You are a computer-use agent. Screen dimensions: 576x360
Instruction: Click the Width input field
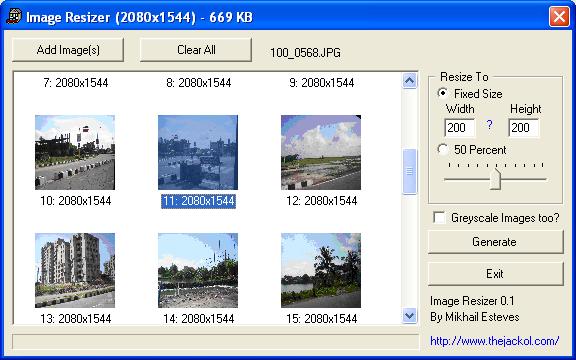coord(460,127)
